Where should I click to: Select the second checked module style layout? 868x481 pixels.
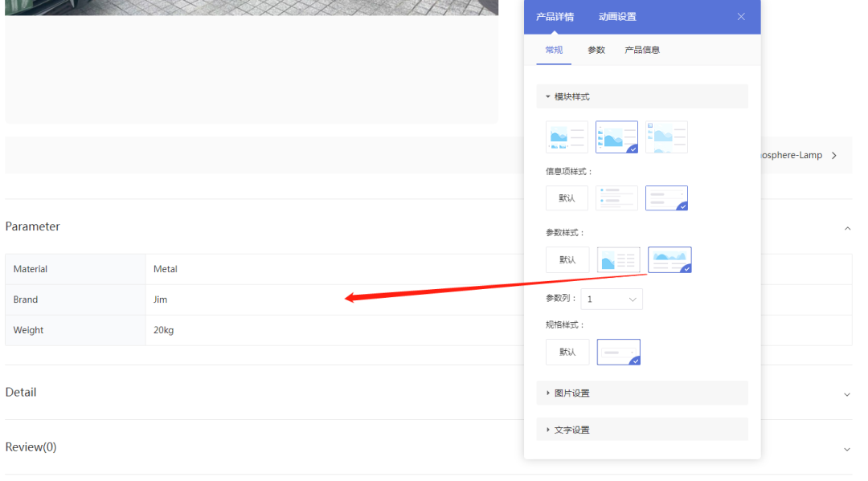click(x=616, y=137)
